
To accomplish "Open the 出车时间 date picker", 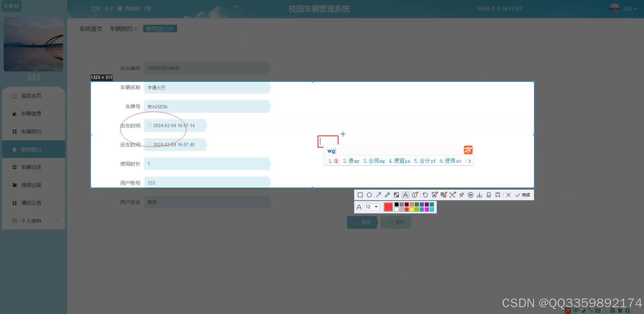I will (175, 125).
